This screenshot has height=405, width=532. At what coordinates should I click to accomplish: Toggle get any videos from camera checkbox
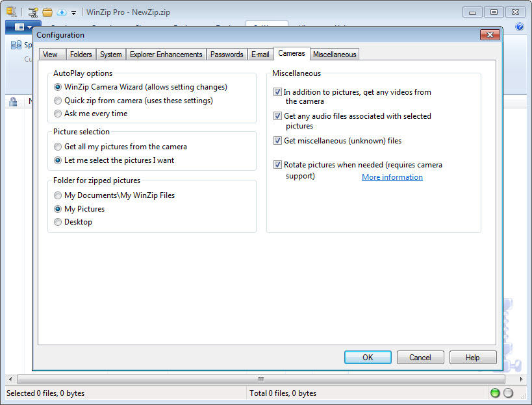[x=277, y=92]
